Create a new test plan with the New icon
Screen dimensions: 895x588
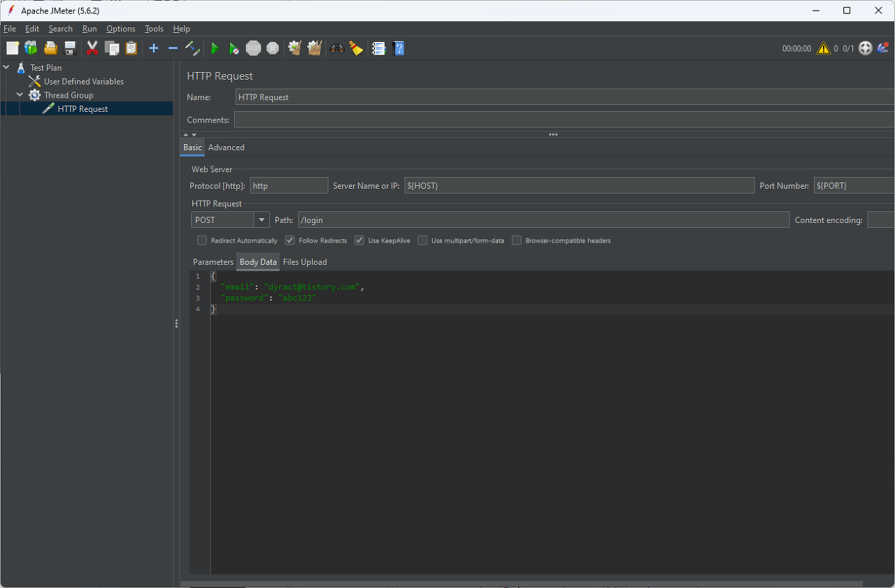coord(13,48)
